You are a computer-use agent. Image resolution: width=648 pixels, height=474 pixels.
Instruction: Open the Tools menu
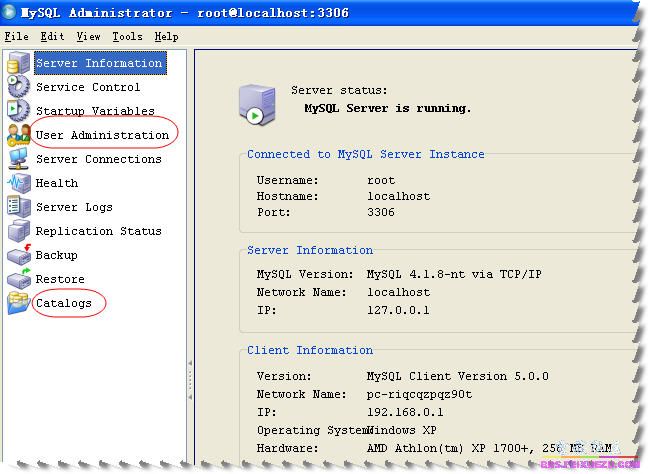(x=127, y=36)
